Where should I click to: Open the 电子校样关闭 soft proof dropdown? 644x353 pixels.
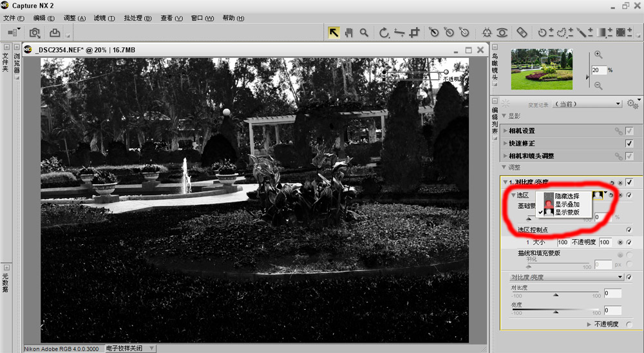click(130, 348)
